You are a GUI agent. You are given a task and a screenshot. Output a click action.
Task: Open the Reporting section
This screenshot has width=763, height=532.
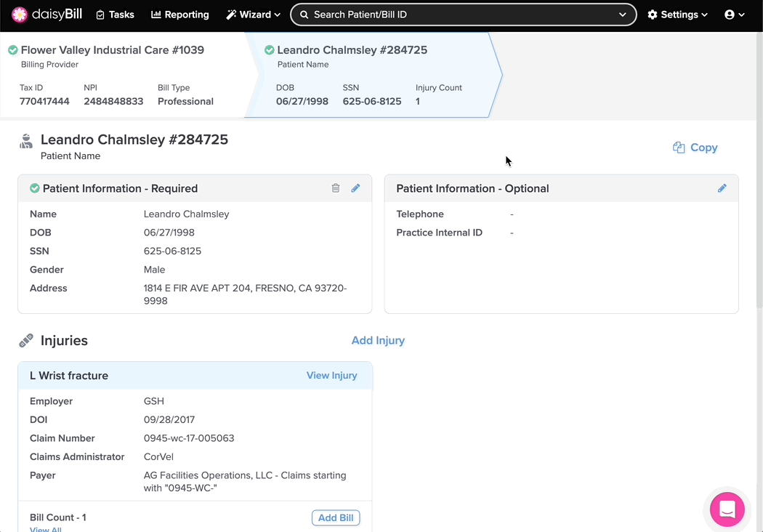point(179,15)
